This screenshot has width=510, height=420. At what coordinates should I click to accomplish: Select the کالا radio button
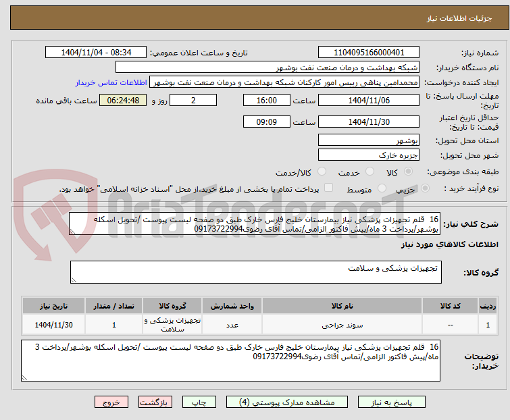pyautogui.click(x=408, y=172)
